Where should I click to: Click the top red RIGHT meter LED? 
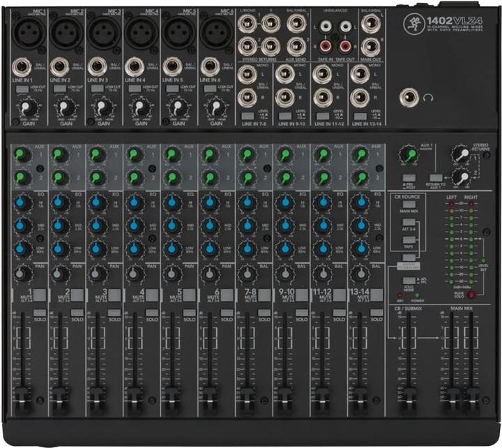[471, 204]
